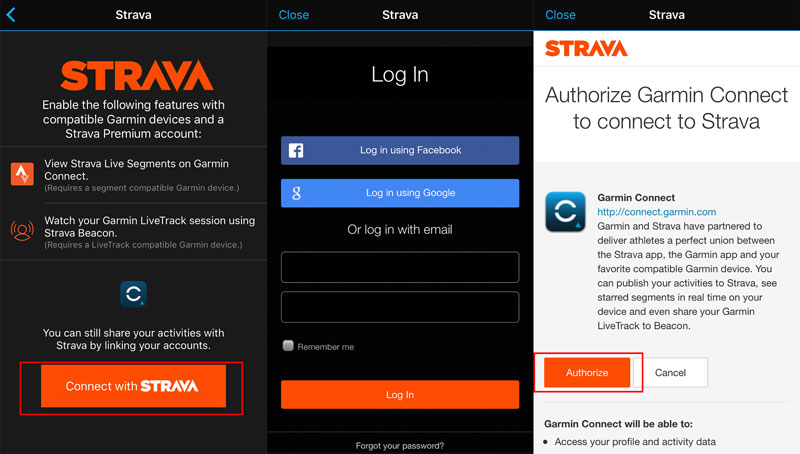Click the Access your profile and activity data text
The width and height of the screenshot is (800, 454).
click(x=635, y=442)
